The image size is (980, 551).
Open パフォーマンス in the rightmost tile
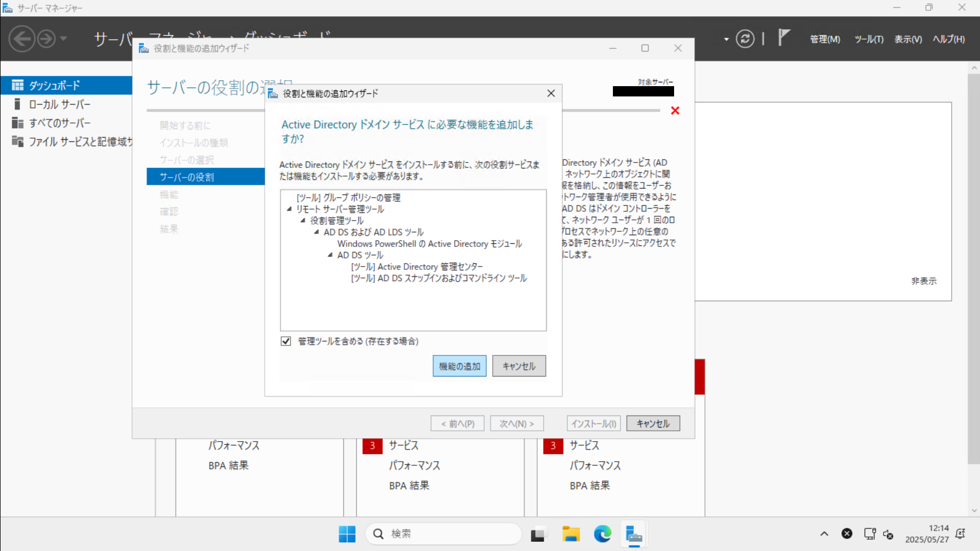pos(594,465)
